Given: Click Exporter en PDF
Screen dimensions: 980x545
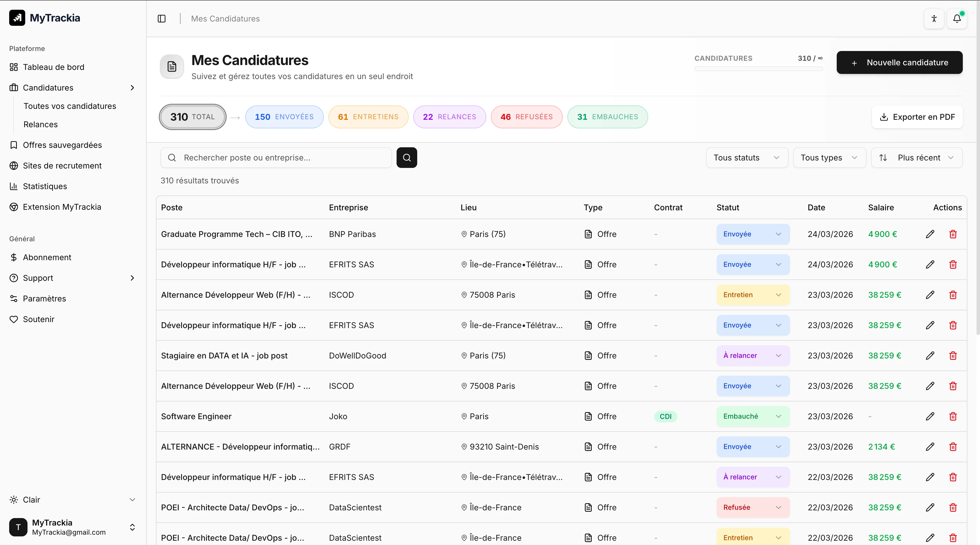Looking at the screenshot, I should click(917, 117).
